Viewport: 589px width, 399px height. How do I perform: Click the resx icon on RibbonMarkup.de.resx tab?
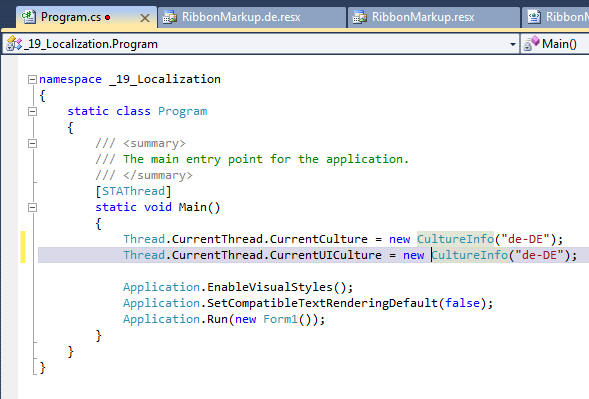tap(170, 17)
